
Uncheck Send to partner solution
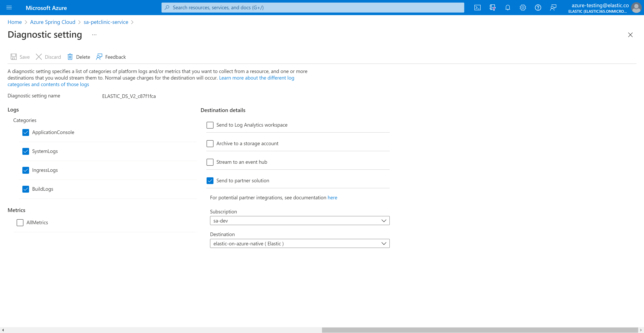click(210, 181)
